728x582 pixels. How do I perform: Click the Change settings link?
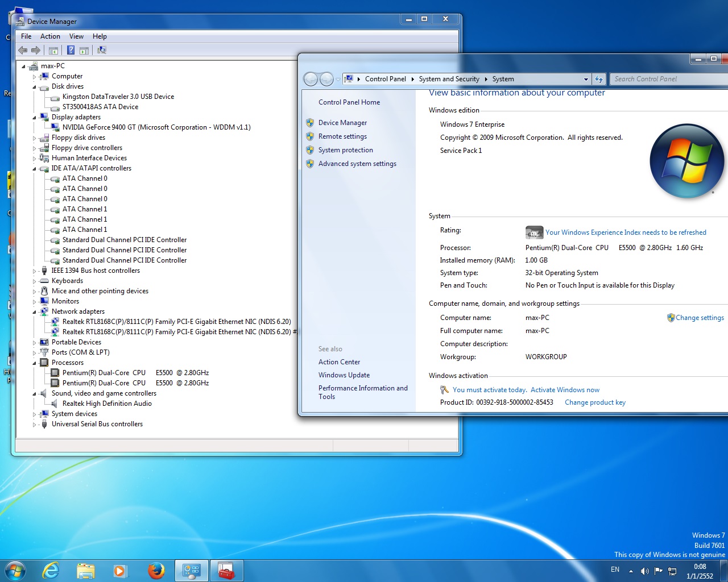coord(700,318)
